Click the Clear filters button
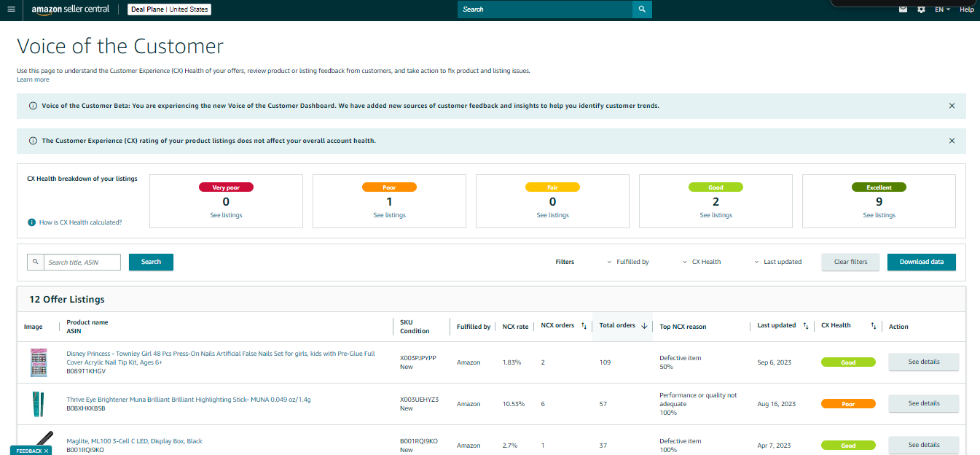 pos(850,262)
